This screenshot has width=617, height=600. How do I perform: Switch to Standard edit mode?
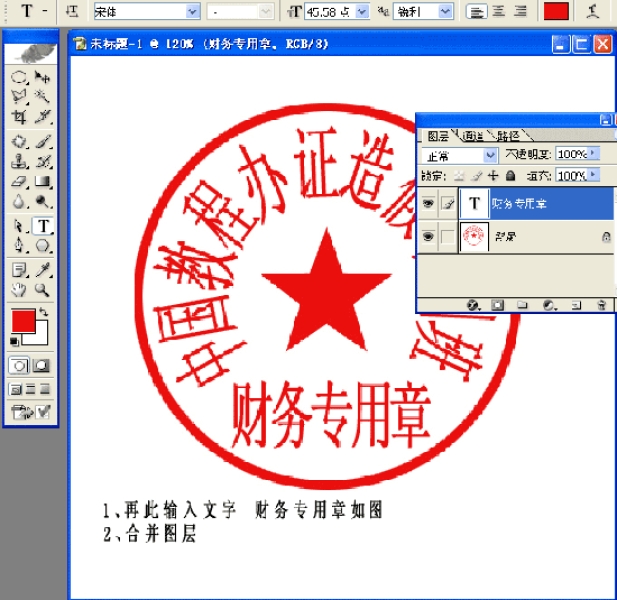[x=18, y=366]
